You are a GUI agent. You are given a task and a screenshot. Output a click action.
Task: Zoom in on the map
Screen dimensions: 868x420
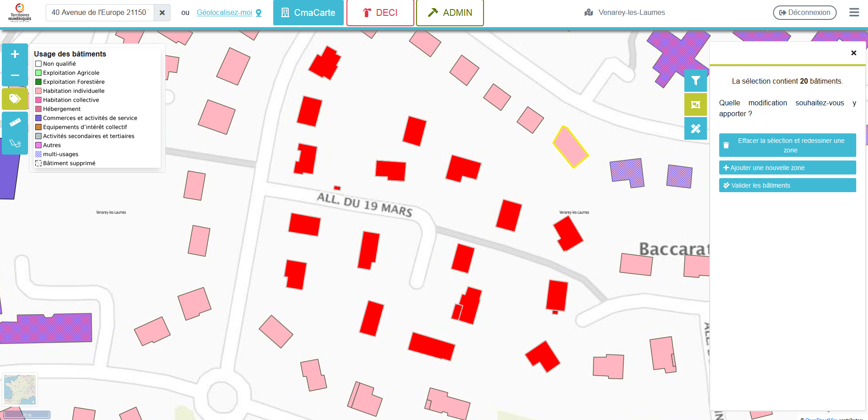click(15, 54)
